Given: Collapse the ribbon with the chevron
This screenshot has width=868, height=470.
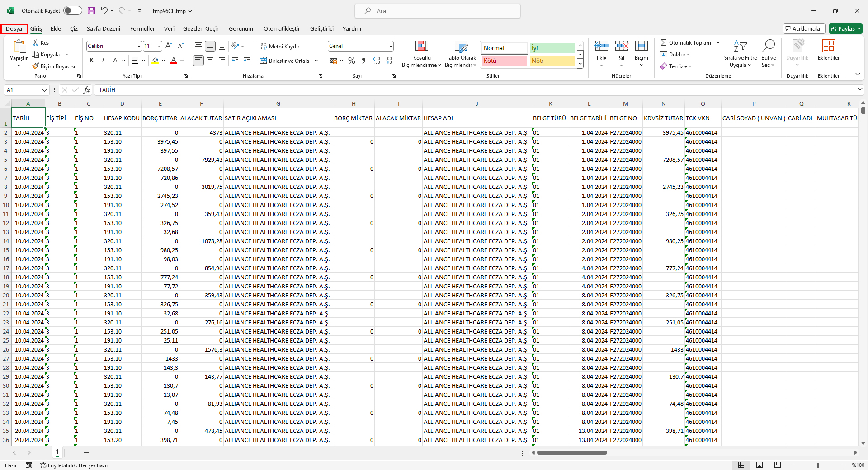Looking at the screenshot, I should (x=858, y=74).
